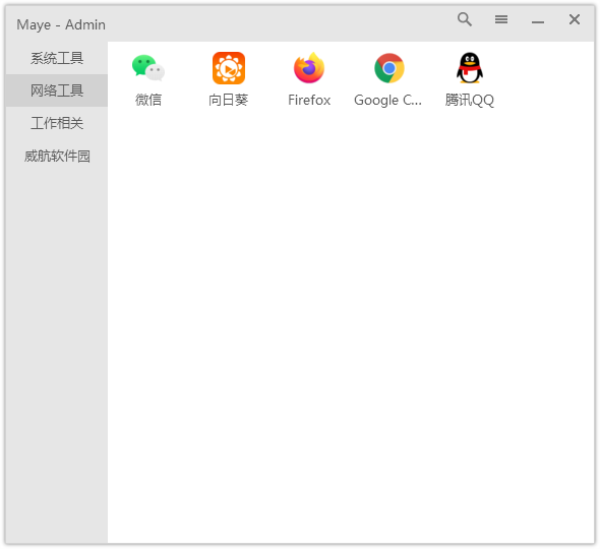Launch the orange Sunflower remote control icon
This screenshot has height=549, width=600.
[228, 68]
